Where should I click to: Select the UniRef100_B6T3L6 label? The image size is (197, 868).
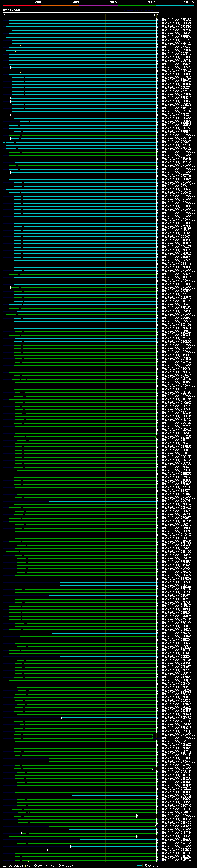pyautogui.click(x=176, y=78)
